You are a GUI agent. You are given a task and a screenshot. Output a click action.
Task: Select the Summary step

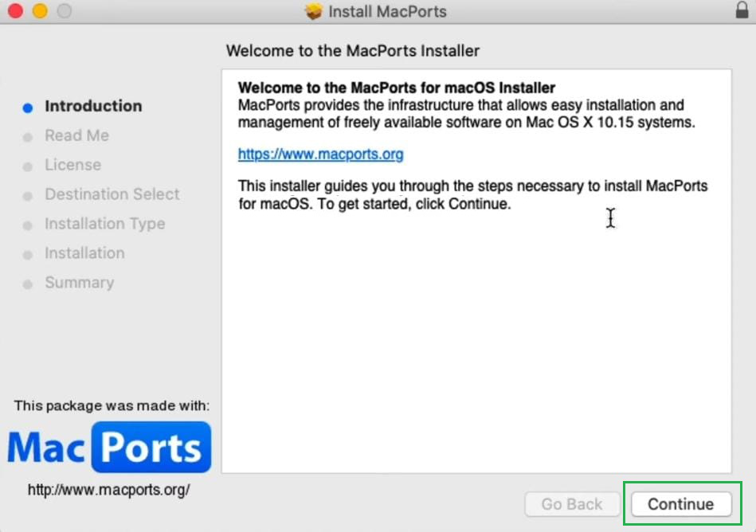point(80,283)
